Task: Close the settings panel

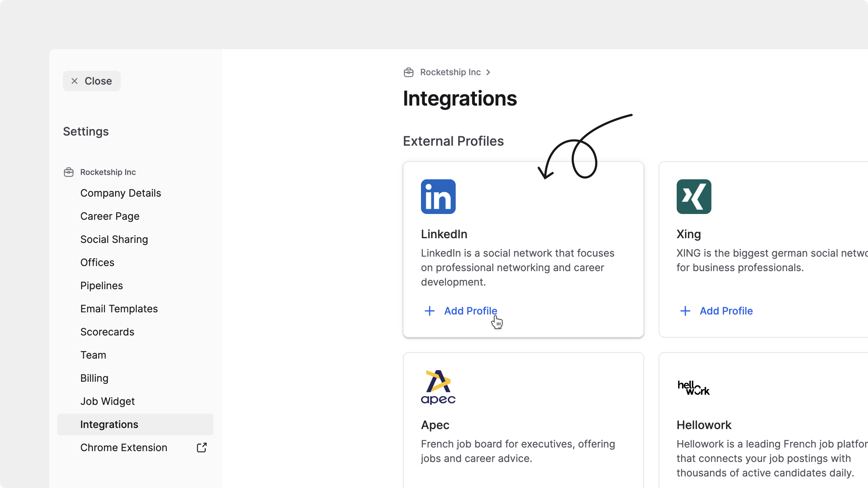Action: click(92, 81)
